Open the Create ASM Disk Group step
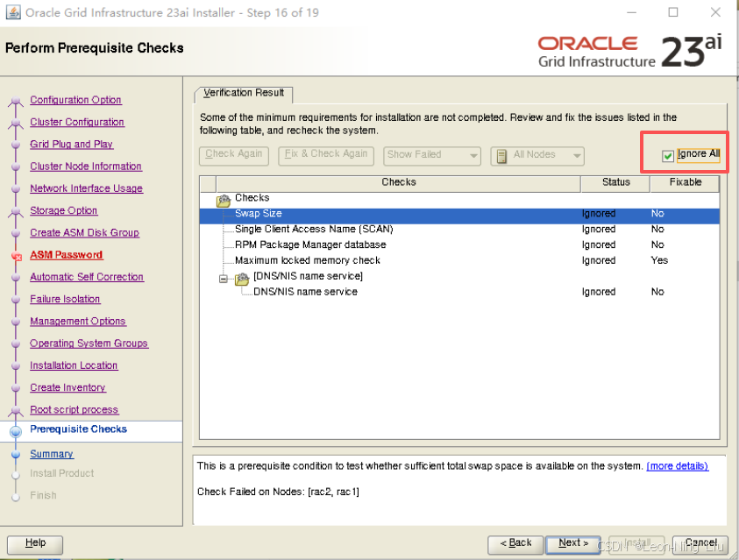The image size is (739, 560). 84,233
